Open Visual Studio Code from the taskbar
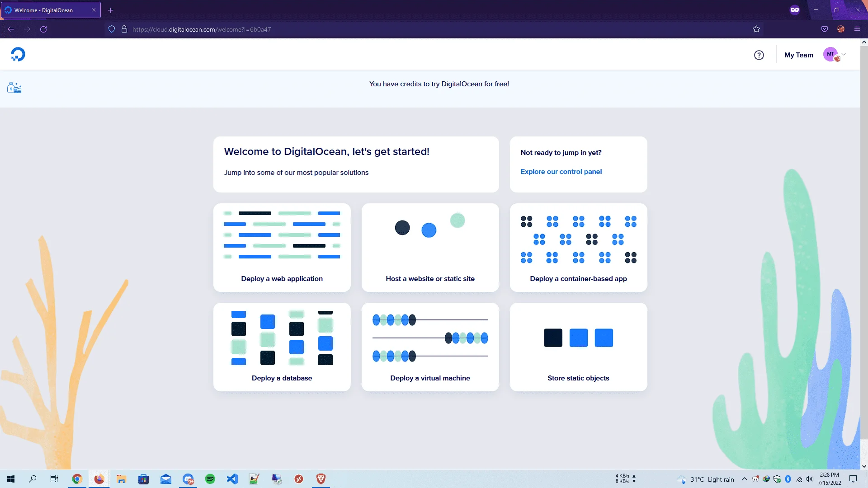 (x=232, y=479)
